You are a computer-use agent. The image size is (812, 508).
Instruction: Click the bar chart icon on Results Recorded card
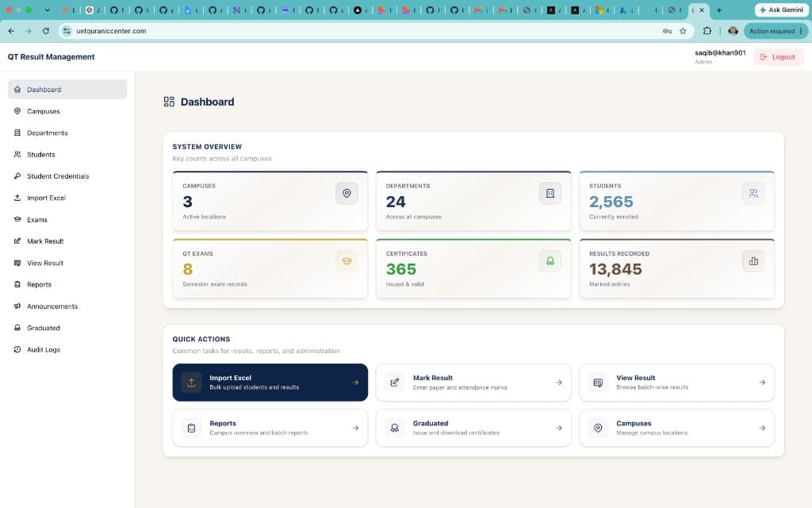tap(753, 261)
